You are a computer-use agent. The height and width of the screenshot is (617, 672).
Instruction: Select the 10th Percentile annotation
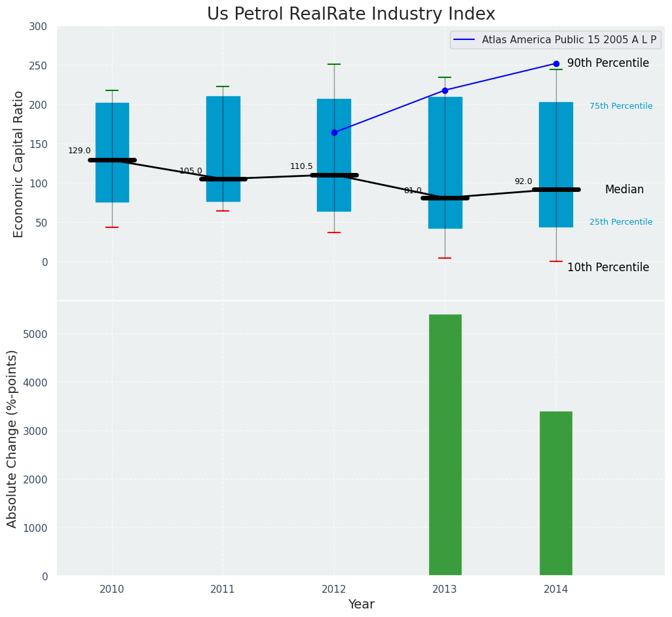tap(608, 267)
